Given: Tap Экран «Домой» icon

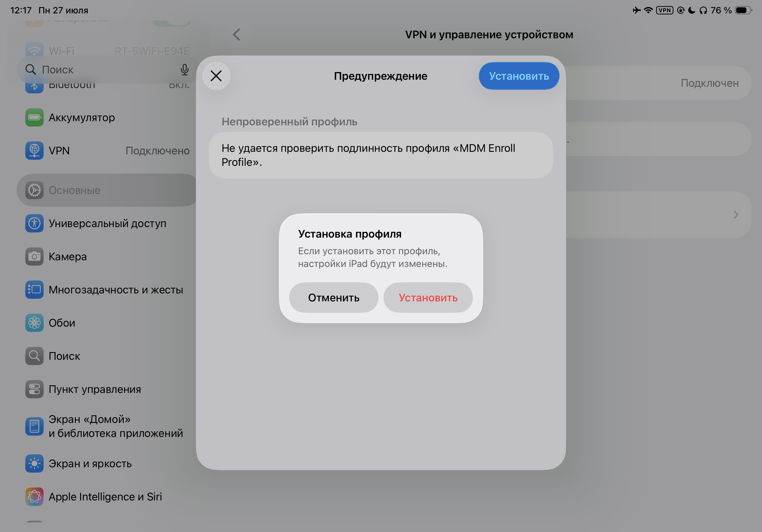Looking at the screenshot, I should [x=34, y=426].
